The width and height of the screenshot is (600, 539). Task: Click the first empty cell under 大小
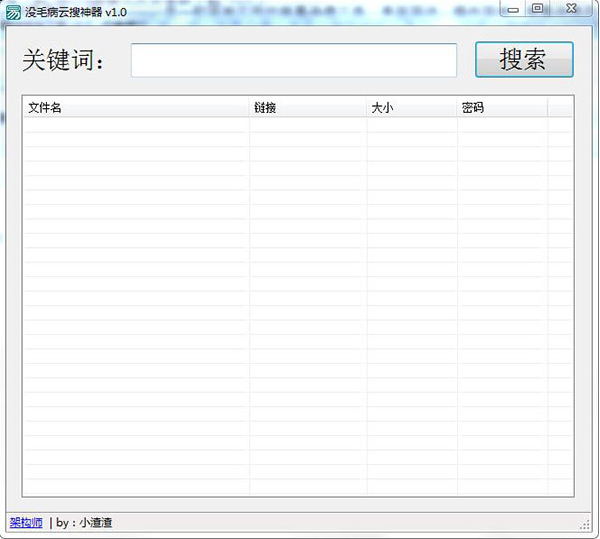[x=411, y=125]
